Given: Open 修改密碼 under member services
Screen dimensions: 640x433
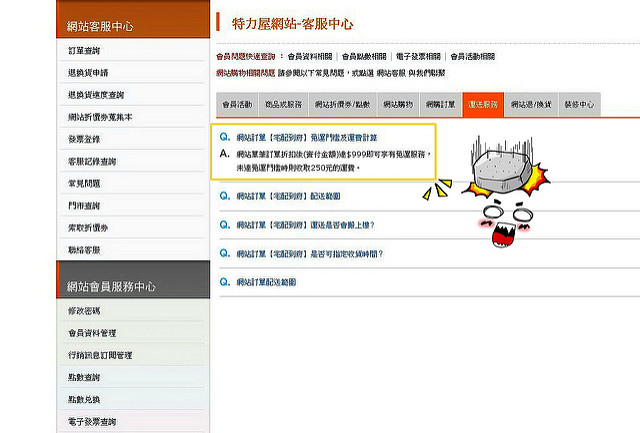Looking at the screenshot, I should click(84, 311).
